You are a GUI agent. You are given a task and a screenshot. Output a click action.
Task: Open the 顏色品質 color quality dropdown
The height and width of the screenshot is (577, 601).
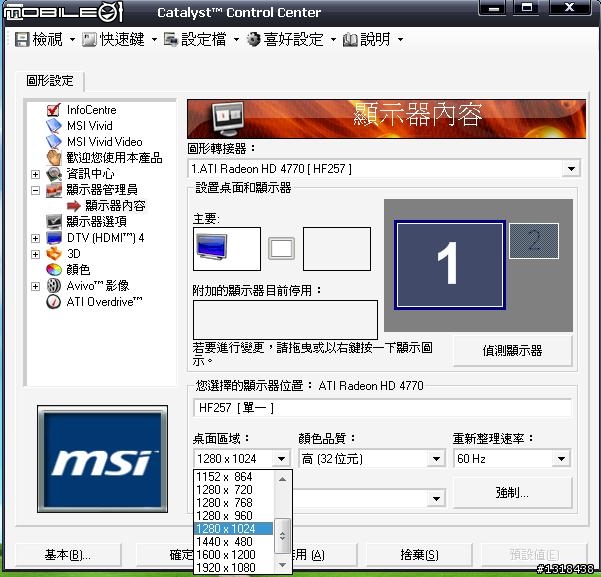point(436,459)
